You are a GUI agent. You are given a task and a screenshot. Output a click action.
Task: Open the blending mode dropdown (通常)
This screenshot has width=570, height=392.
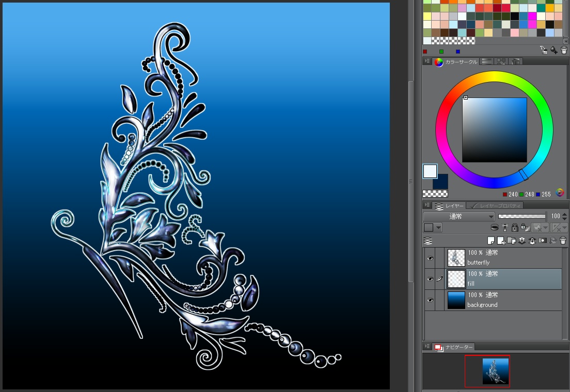coord(458,217)
